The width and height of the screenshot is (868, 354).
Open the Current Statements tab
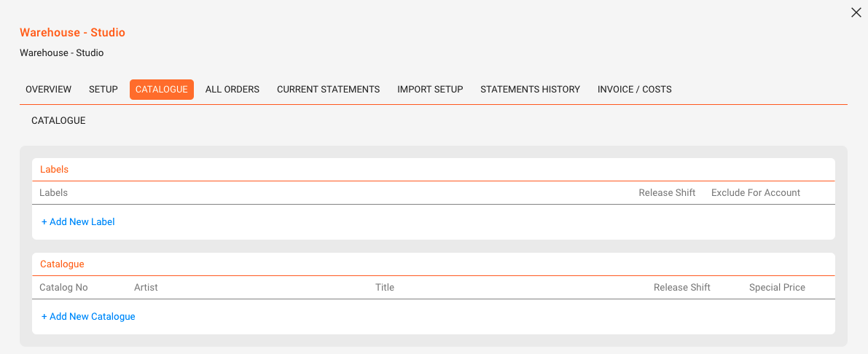(x=328, y=89)
